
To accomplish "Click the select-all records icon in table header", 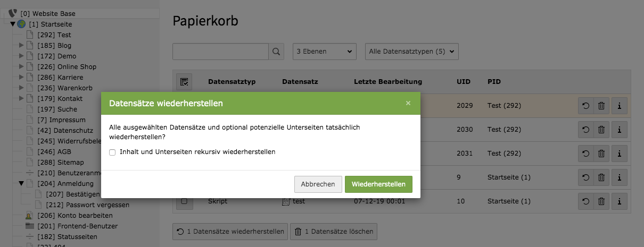I will (184, 82).
